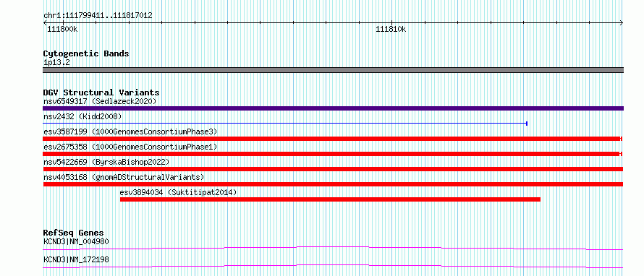Select the red esv2675358 variant bar
This screenshot has height=276, width=644.
click(332, 154)
